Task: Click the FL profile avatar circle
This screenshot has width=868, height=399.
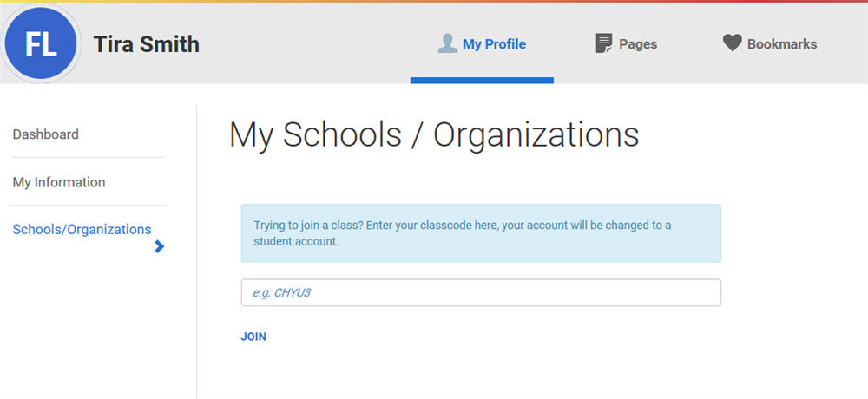Action: click(41, 43)
